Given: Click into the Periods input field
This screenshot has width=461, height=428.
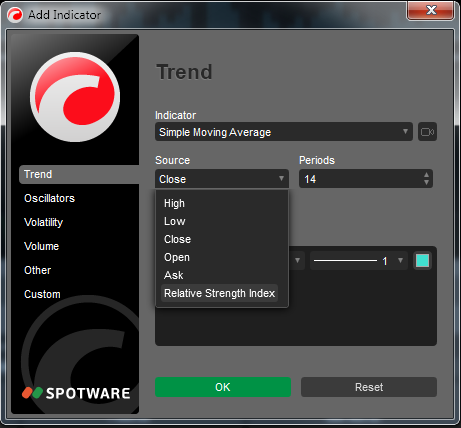Looking at the screenshot, I should (361, 179).
